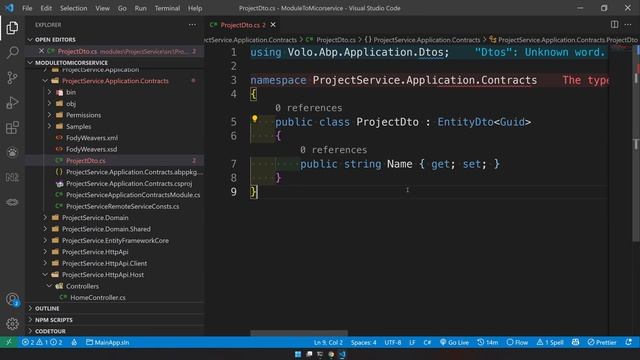
Task: Click the UTF-8 encoding indicator
Action: (x=393, y=342)
